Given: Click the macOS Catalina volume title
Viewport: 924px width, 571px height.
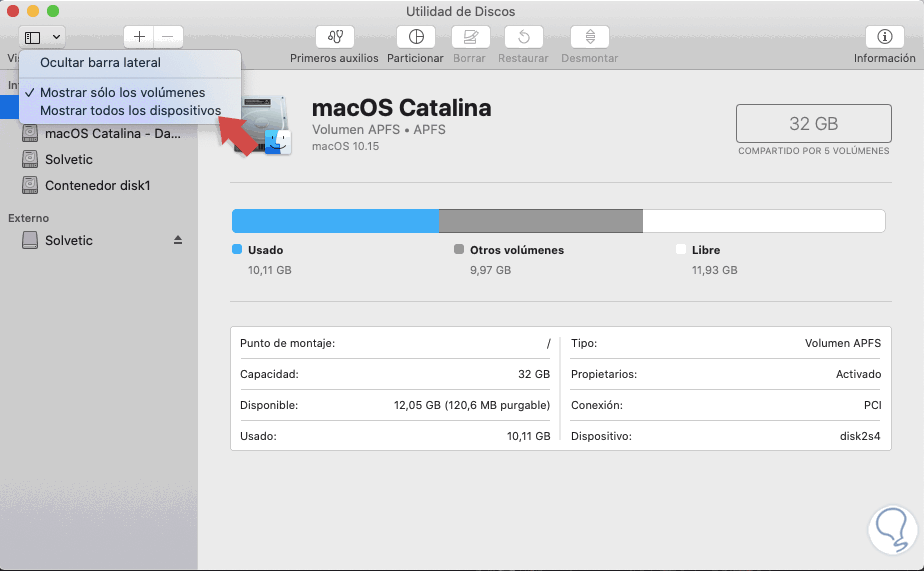Looking at the screenshot, I should click(401, 108).
